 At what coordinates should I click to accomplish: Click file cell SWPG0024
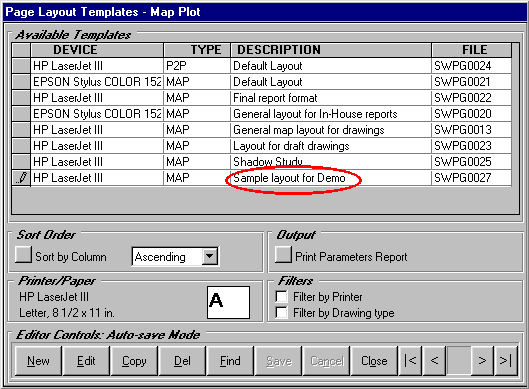[x=471, y=66]
